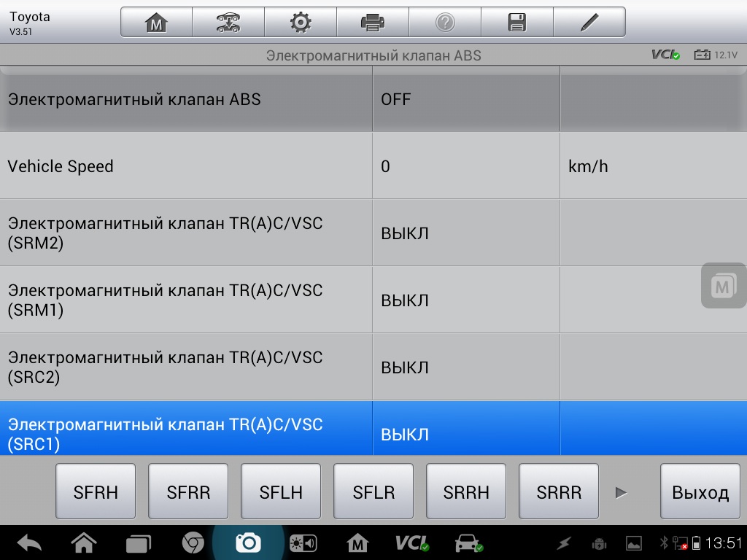Take a screenshot with the camera icon
The width and height of the screenshot is (747, 560).
pyautogui.click(x=248, y=542)
